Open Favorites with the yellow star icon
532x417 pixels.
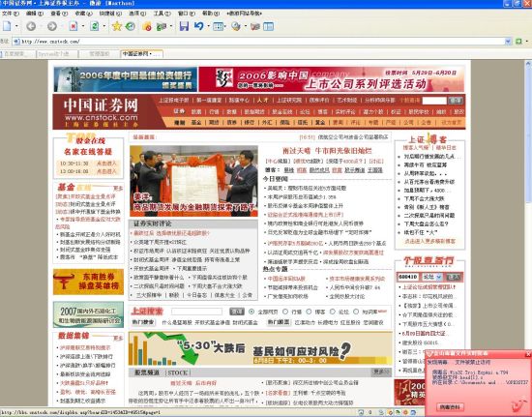point(117,26)
